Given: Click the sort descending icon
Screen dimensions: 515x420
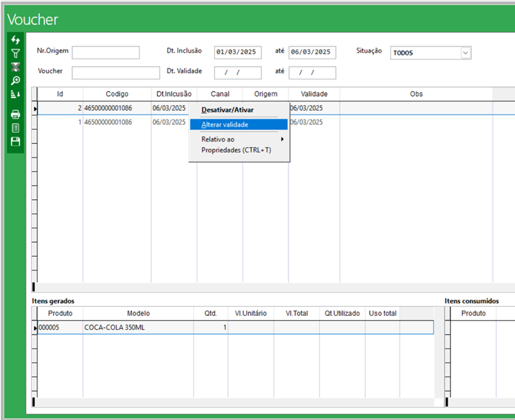Looking at the screenshot, I should click(15, 94).
